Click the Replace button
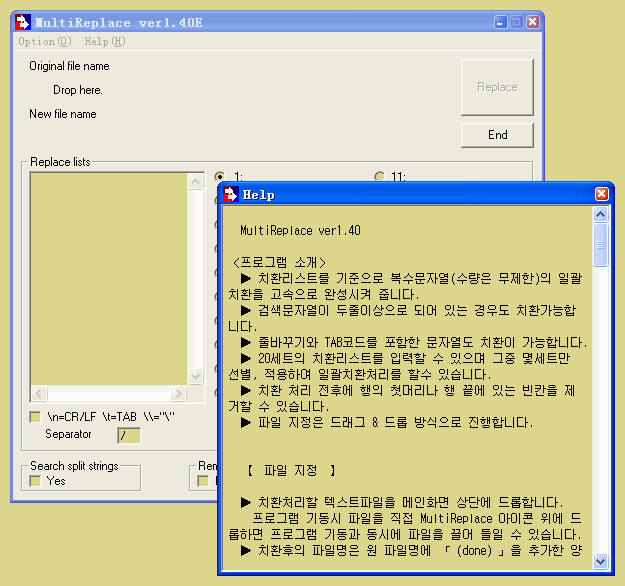The image size is (625, 586). (497, 87)
